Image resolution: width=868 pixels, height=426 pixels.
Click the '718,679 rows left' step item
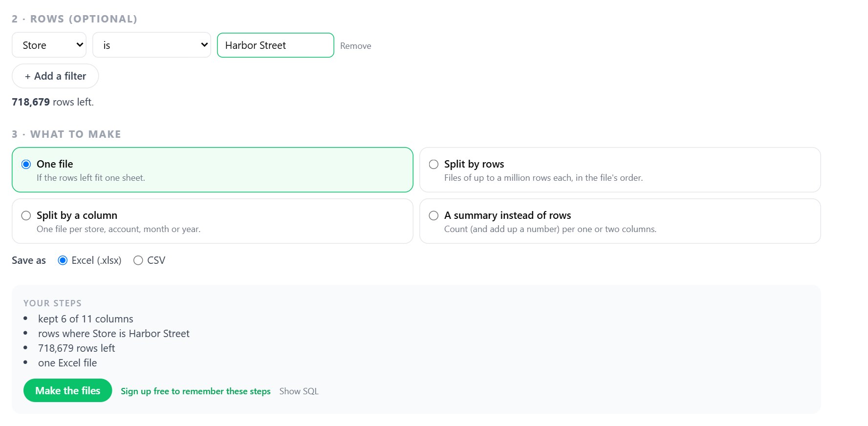click(x=77, y=348)
